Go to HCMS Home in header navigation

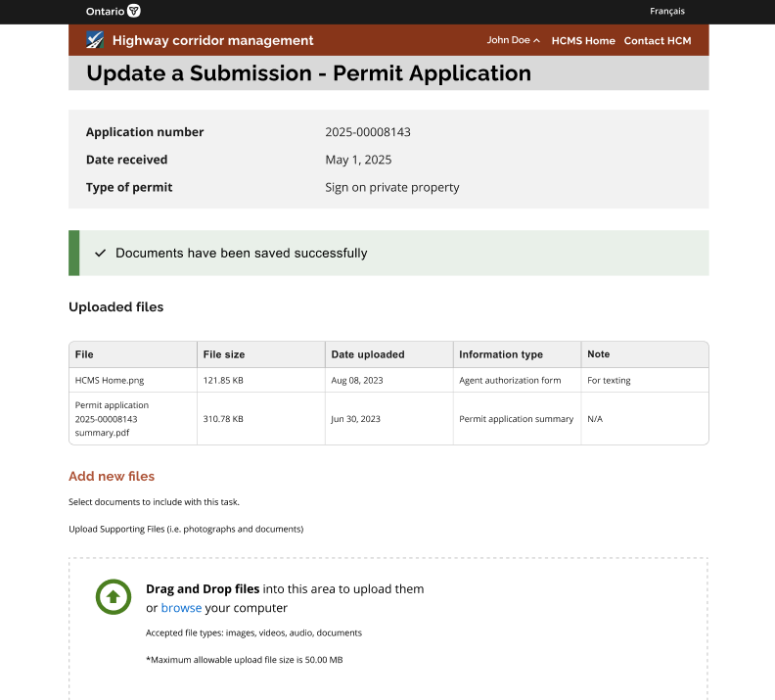[x=583, y=41]
